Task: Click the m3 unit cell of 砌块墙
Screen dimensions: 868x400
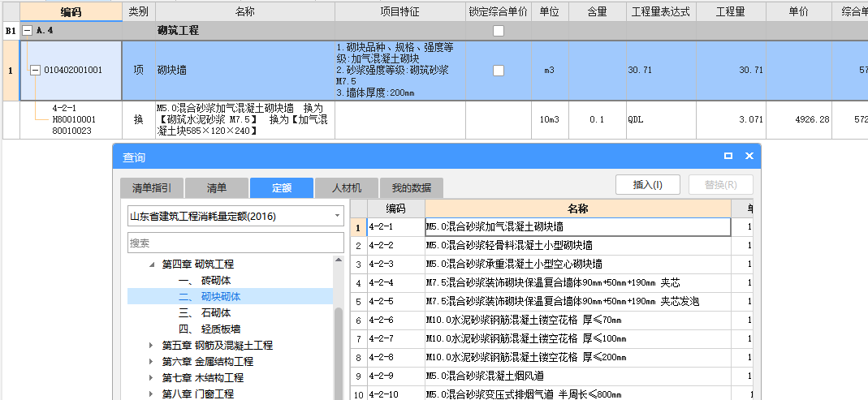Action: coord(551,71)
